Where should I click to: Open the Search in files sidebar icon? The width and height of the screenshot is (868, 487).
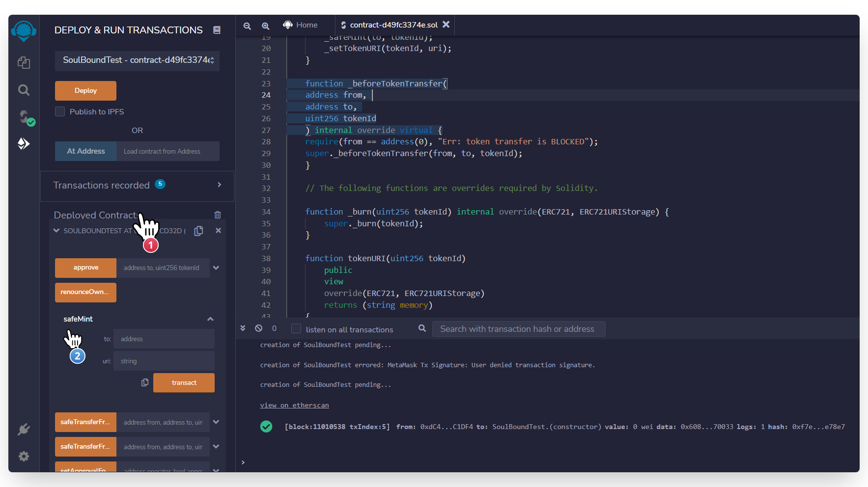point(24,90)
